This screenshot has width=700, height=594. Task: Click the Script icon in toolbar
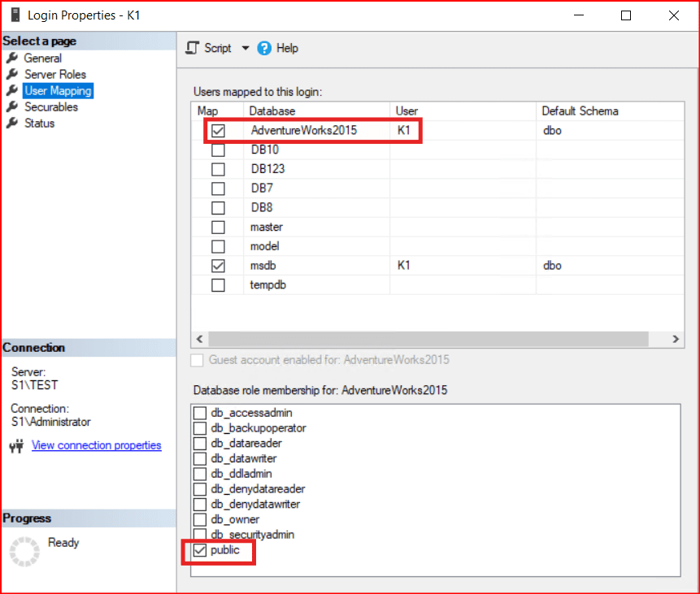click(x=192, y=48)
